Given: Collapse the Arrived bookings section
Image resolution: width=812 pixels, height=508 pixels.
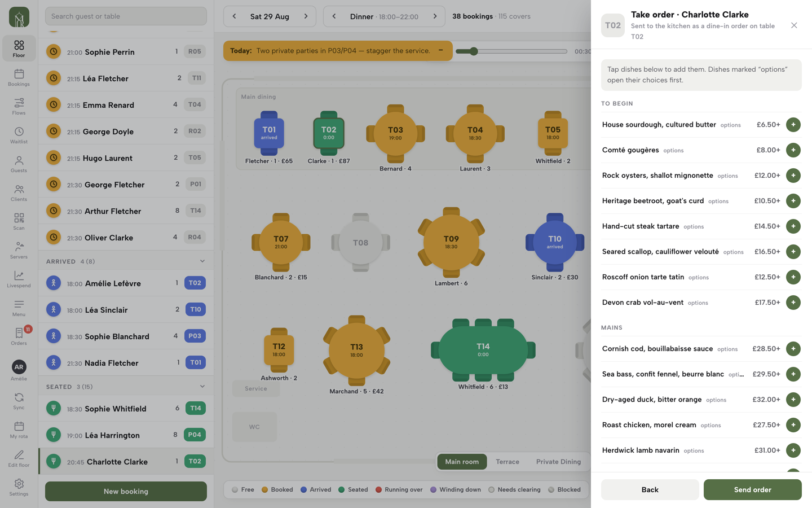Looking at the screenshot, I should pyautogui.click(x=202, y=261).
